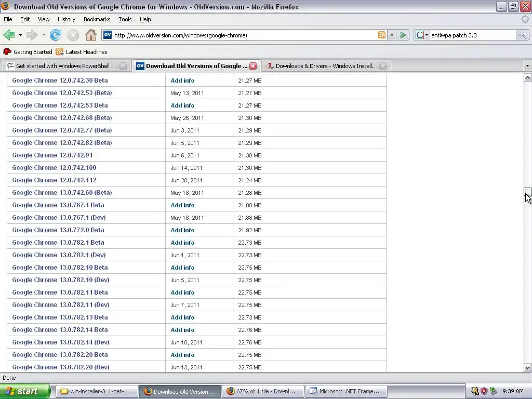Click the scrollbar up arrow
The image size is (532, 399).
pos(527,78)
